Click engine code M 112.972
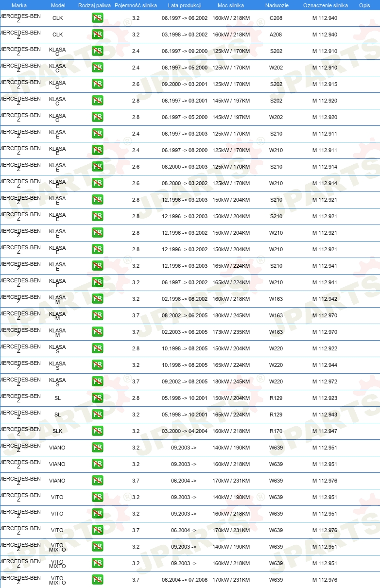Image resolution: width=380 pixels, height=588 pixels. coord(325,382)
